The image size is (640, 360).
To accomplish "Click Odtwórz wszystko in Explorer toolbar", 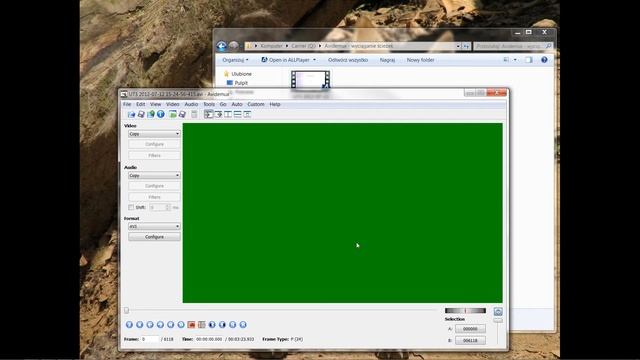I will point(348,60).
